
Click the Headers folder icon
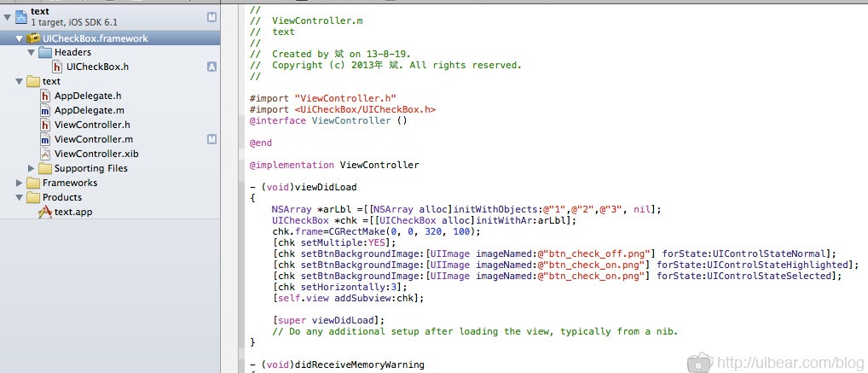[45, 53]
